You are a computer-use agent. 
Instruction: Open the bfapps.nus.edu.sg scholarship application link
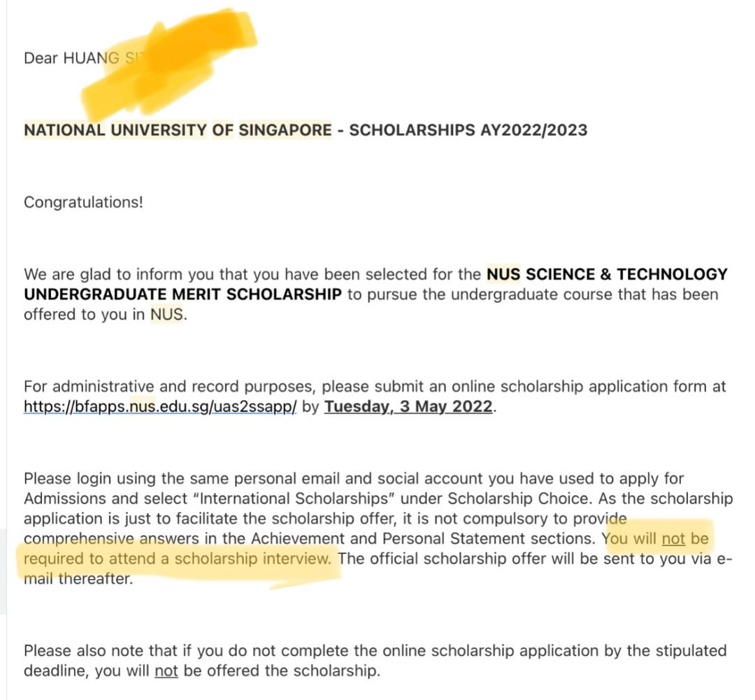(160, 406)
